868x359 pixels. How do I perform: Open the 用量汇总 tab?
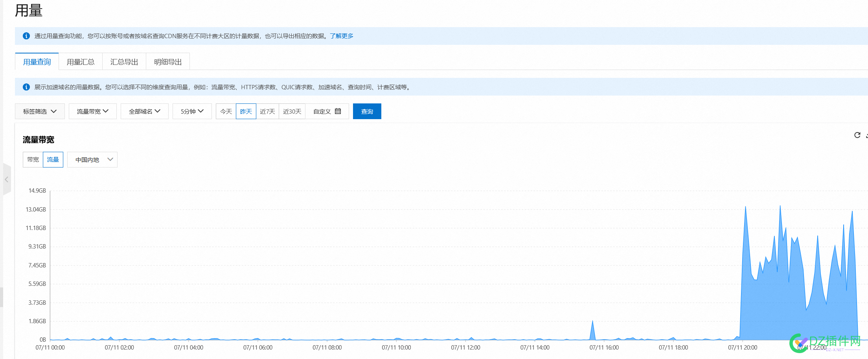[81, 62]
